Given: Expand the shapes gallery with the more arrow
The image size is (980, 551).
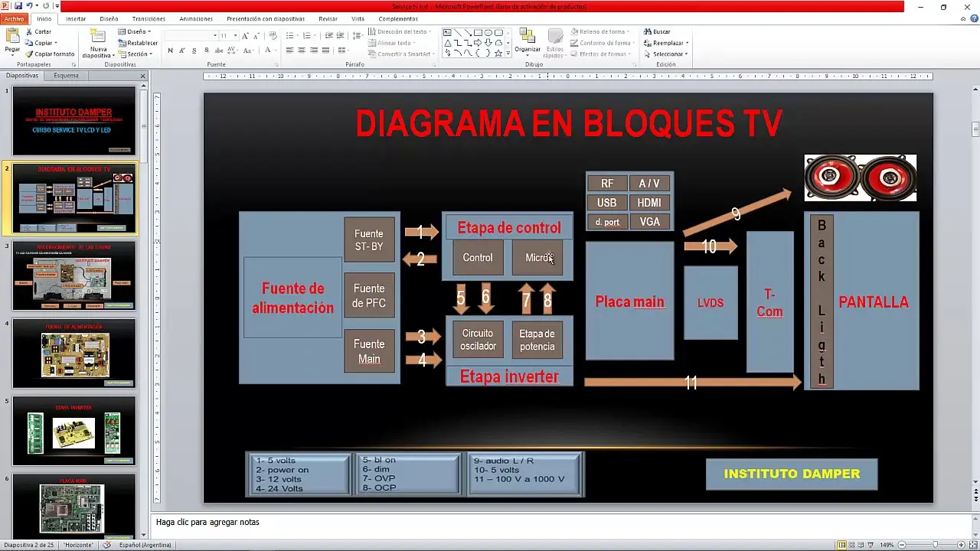Looking at the screenshot, I should coord(508,54).
